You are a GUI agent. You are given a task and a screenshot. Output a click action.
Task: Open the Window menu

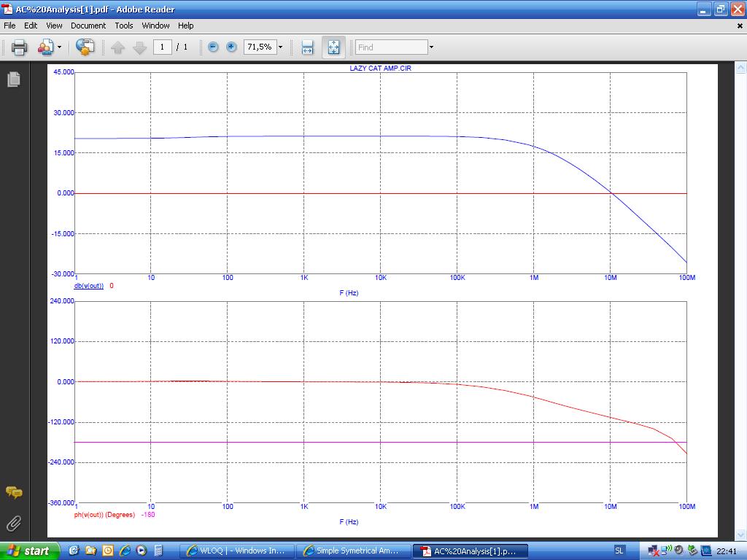click(x=155, y=26)
